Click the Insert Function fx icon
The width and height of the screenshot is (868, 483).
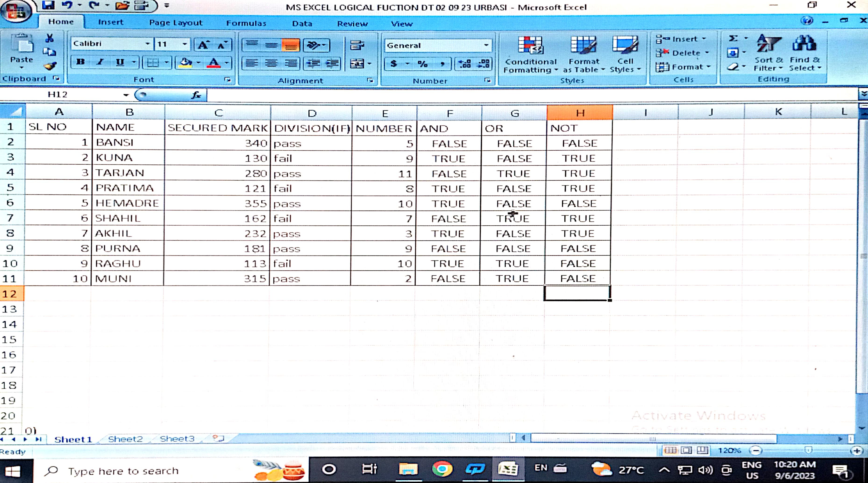(196, 95)
